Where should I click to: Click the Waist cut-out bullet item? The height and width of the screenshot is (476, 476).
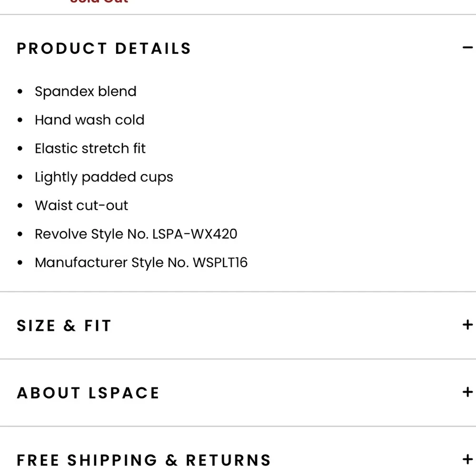click(x=81, y=205)
